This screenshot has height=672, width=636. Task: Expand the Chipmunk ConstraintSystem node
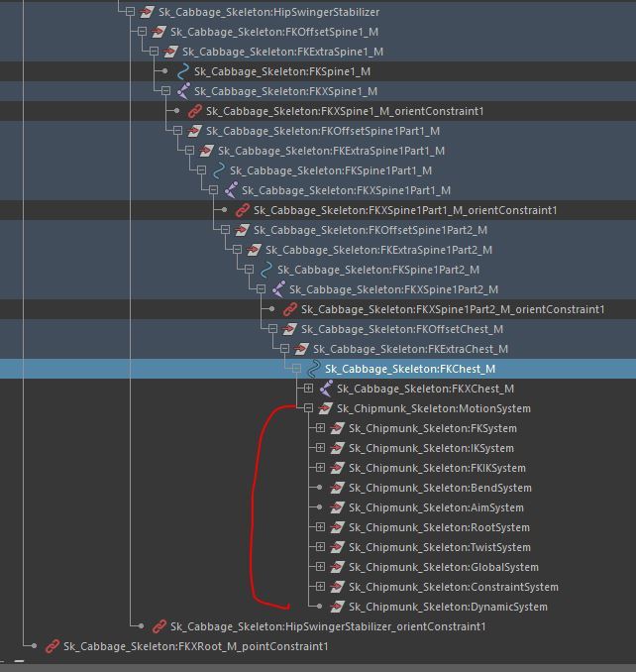pyautogui.click(x=320, y=587)
